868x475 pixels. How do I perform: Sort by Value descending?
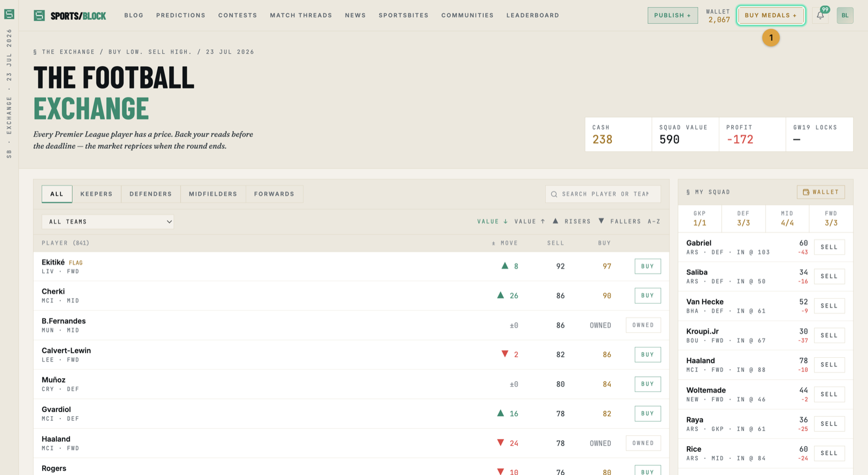pyautogui.click(x=493, y=221)
